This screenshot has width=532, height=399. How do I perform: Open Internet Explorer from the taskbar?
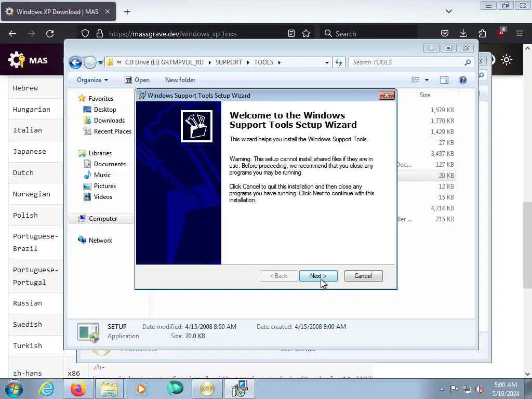pyautogui.click(x=46, y=389)
